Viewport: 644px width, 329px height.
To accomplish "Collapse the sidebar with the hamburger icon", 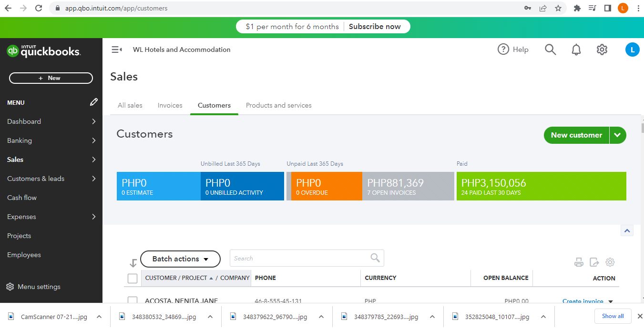I will tap(117, 50).
